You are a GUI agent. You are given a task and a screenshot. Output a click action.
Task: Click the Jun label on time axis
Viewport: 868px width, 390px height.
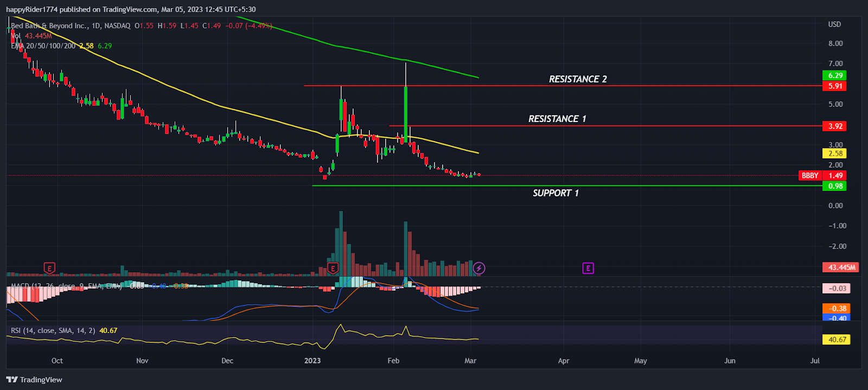[730, 361]
